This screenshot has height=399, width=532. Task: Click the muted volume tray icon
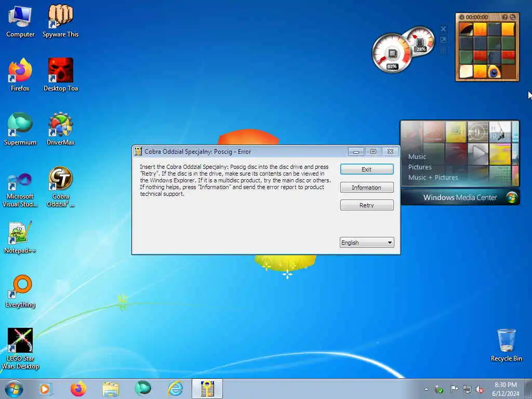click(480, 389)
